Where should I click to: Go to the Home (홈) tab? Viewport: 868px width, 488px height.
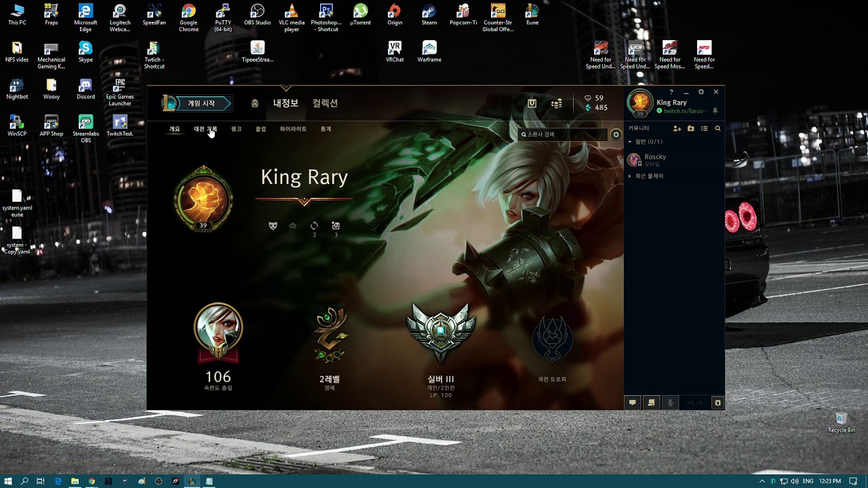click(254, 103)
